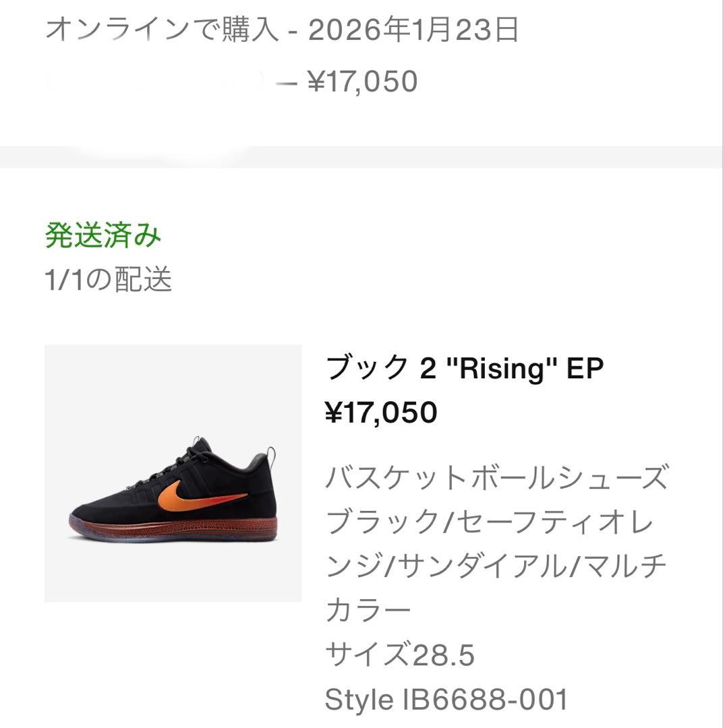This screenshot has width=723, height=728.
Task: Open the ブック 2 shoe product thumbnail
Action: pyautogui.click(x=173, y=473)
